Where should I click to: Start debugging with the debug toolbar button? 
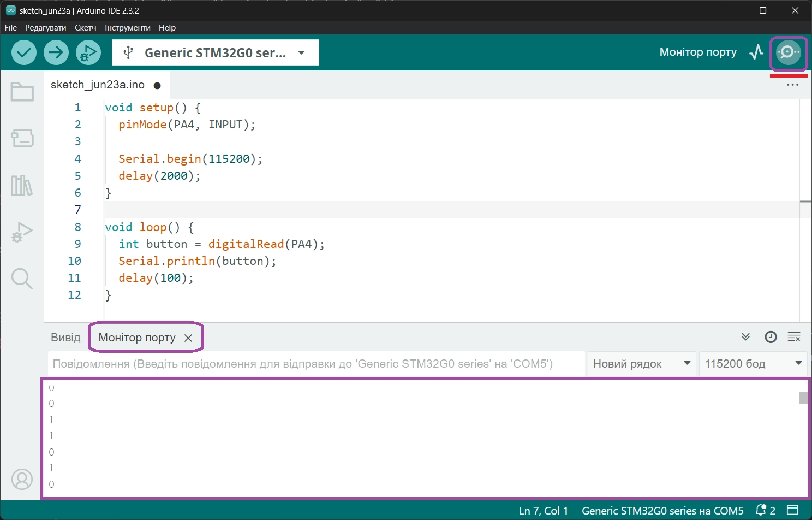[x=88, y=53]
